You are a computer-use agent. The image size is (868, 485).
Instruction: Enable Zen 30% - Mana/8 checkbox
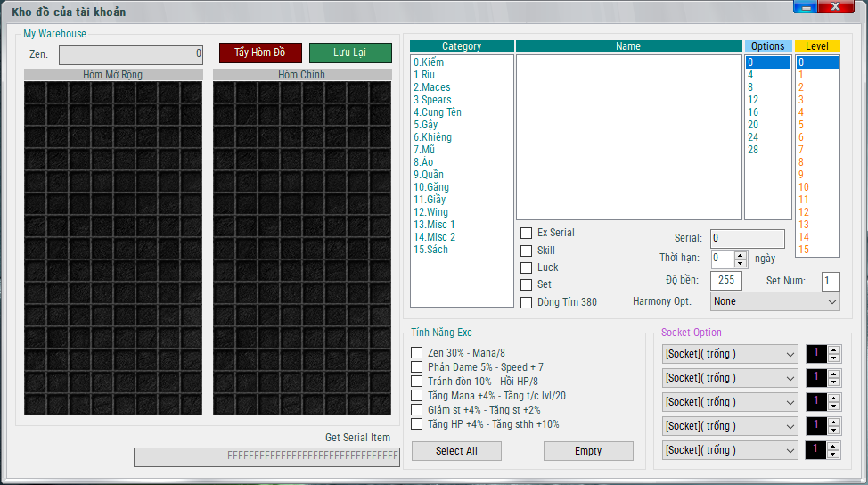point(417,353)
